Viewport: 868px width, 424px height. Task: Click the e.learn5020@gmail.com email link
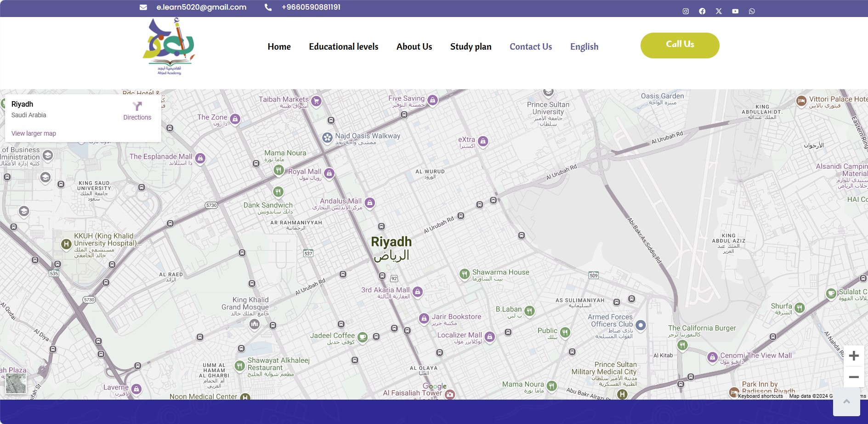(x=201, y=7)
